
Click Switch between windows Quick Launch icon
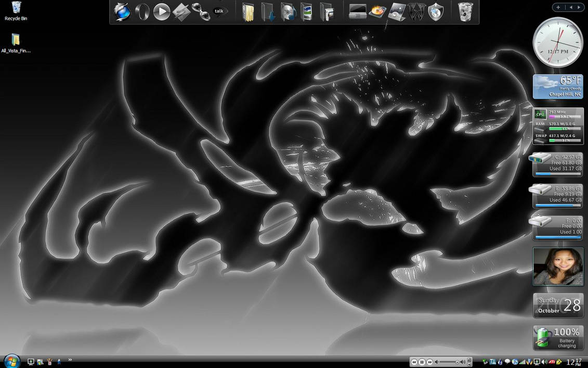[x=40, y=362]
